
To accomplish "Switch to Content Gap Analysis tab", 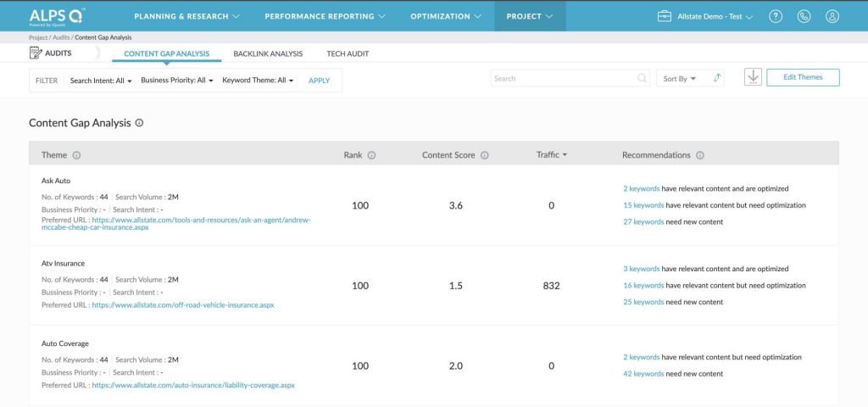I will tap(167, 53).
